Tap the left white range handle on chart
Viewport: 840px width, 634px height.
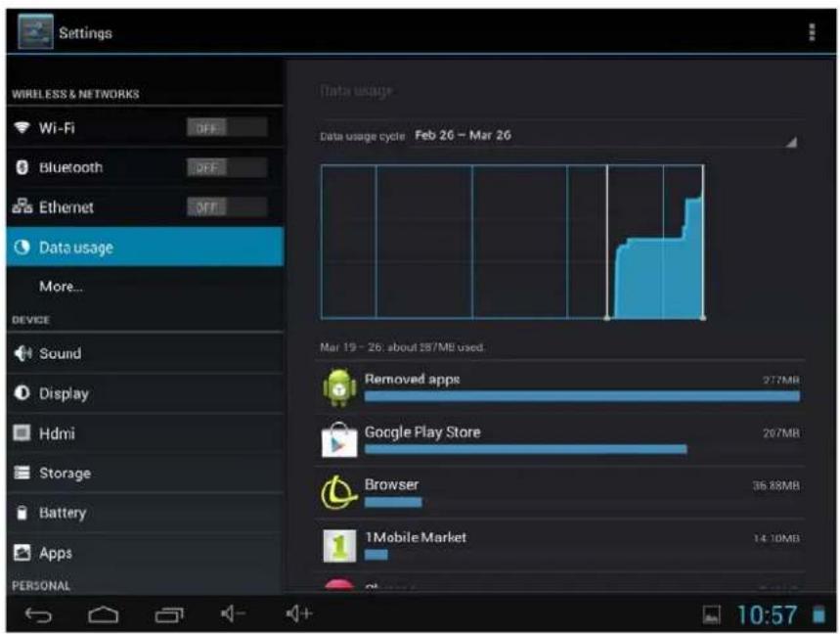(x=607, y=318)
